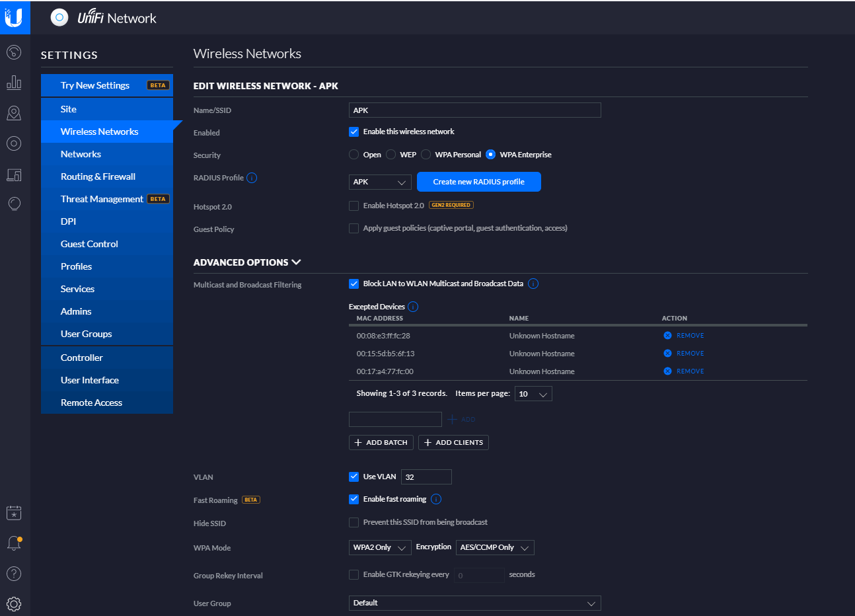Open the Statistics bar chart icon

tap(14, 83)
